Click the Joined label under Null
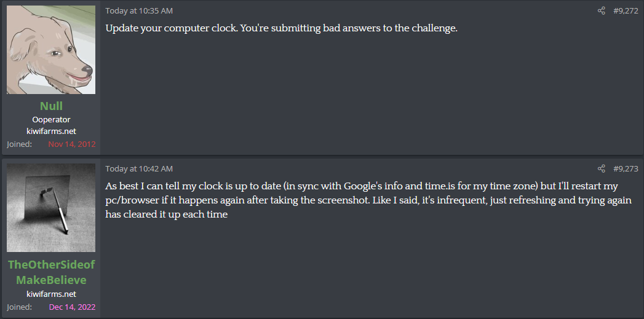Screen dimensions: 644x319 [x=19, y=144]
